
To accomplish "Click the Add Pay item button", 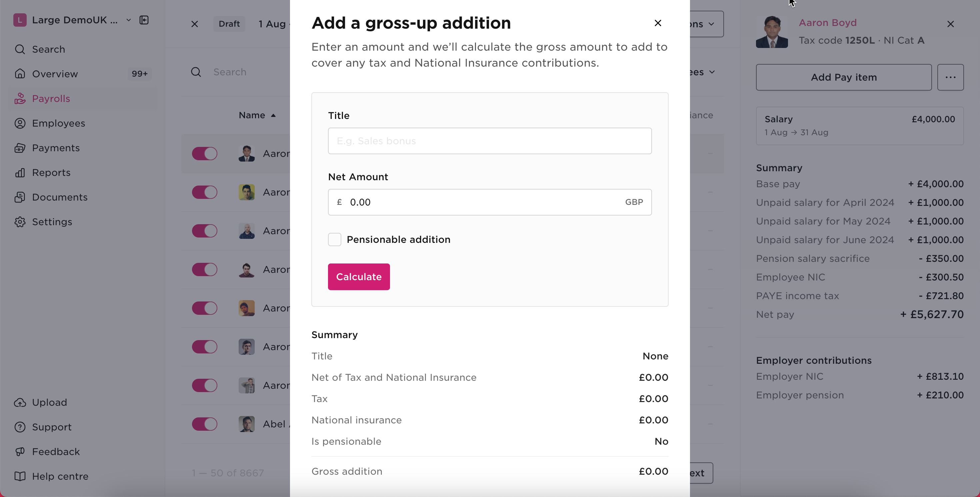I will click(x=843, y=77).
